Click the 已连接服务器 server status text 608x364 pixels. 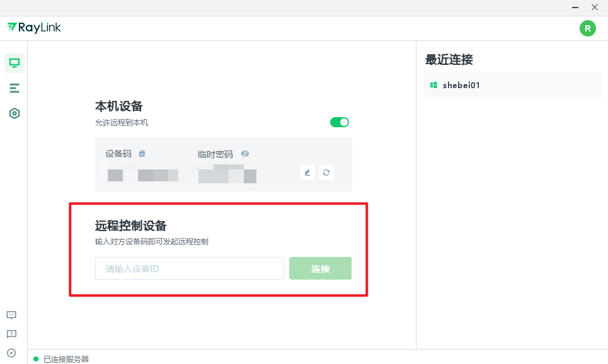[65, 358]
